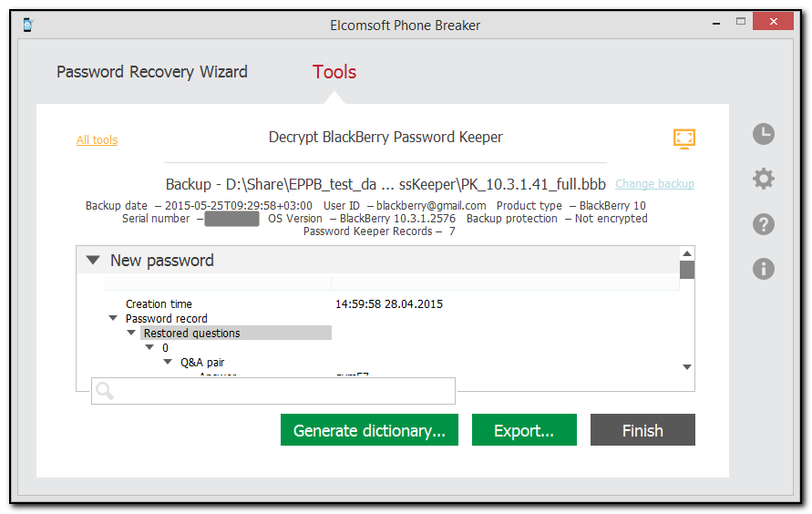
Task: Click the Change backup link
Action: pyautogui.click(x=654, y=184)
